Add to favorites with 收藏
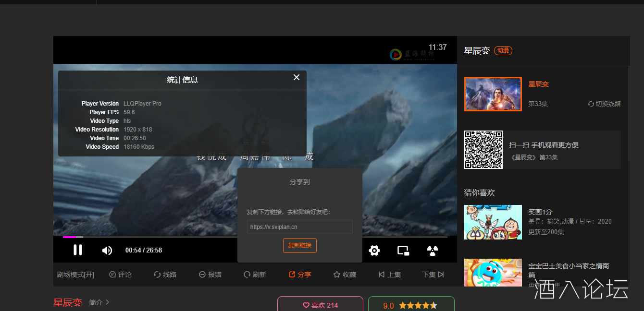The height and width of the screenshot is (311, 644). tap(345, 275)
